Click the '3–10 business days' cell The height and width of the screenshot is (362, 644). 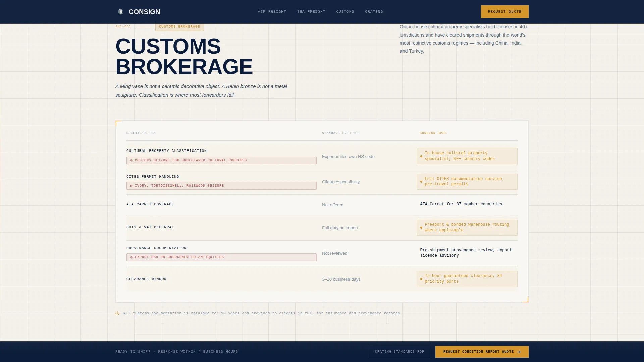tap(341, 279)
